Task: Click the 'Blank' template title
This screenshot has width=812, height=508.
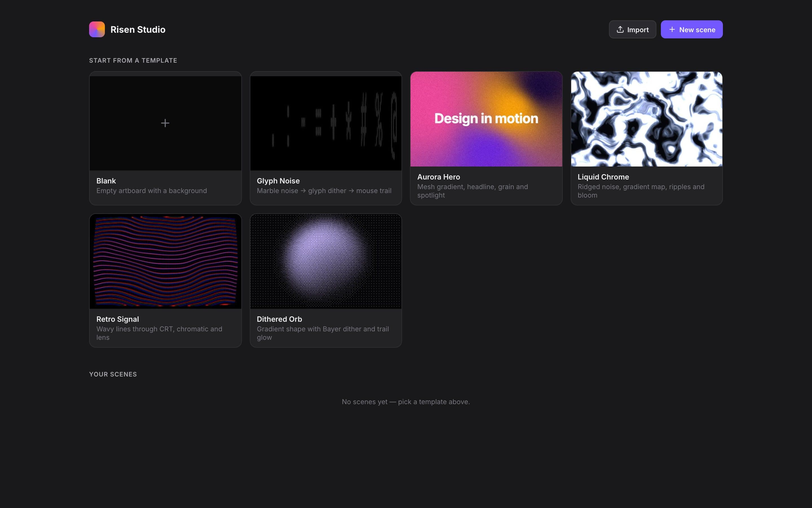Action: pos(106,181)
